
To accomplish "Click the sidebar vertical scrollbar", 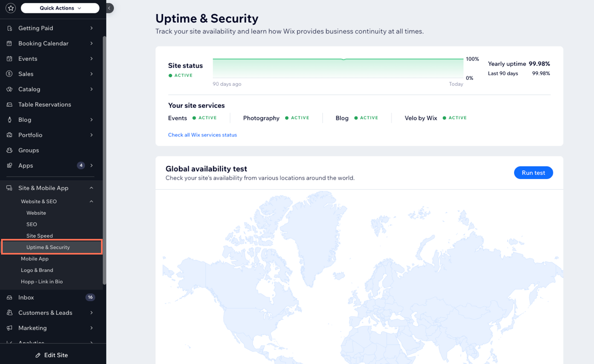I will pyautogui.click(x=104, y=161).
